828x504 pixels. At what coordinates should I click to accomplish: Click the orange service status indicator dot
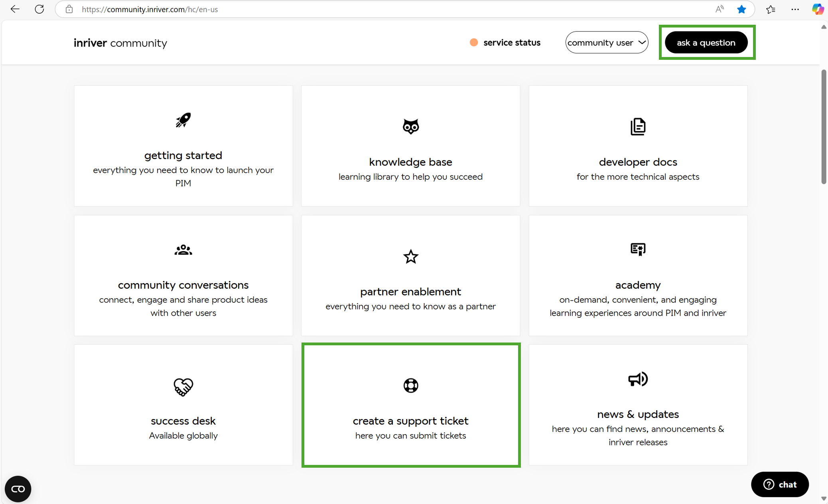(x=473, y=42)
